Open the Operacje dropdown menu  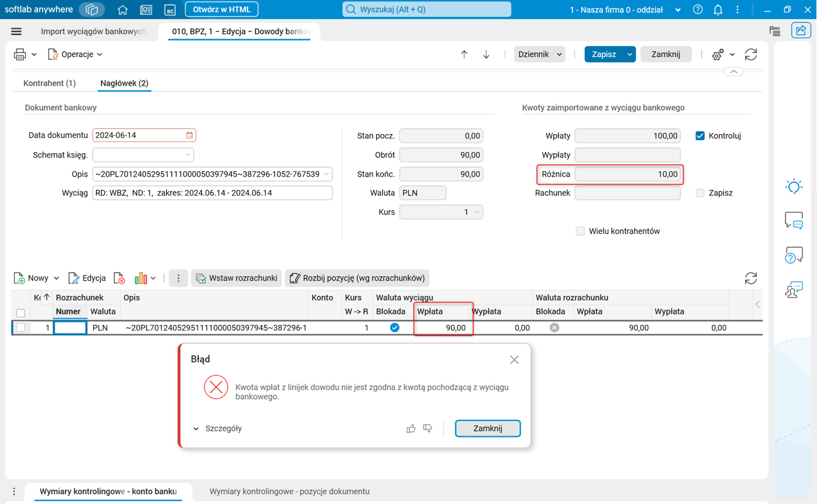(x=75, y=55)
